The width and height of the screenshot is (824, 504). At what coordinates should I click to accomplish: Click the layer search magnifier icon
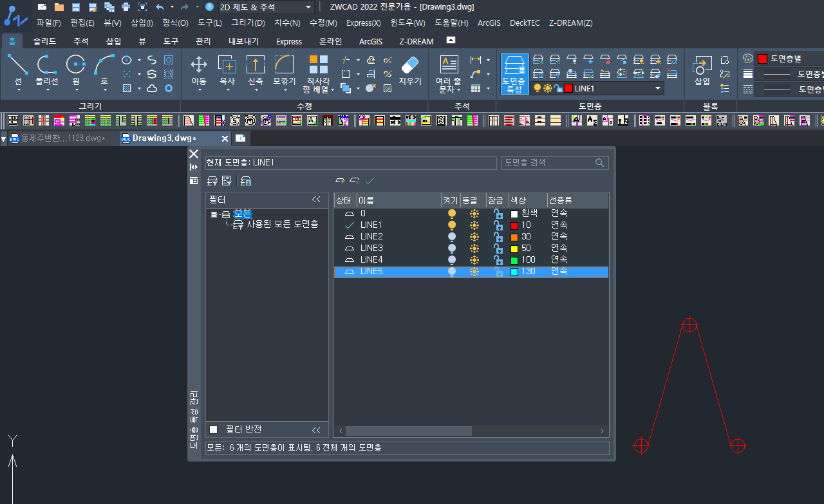click(600, 163)
